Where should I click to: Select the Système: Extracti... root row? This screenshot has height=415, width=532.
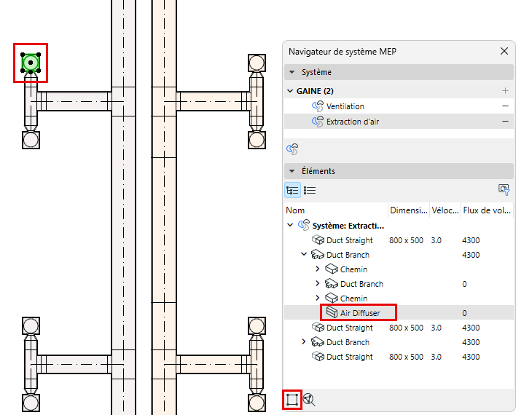tap(399, 226)
